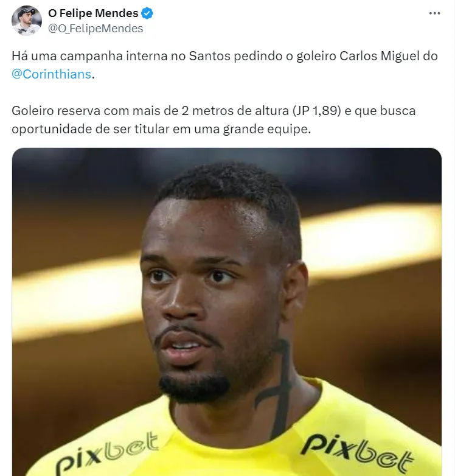Viewport: 455px width, 476px height.
Task: Open the @Corinthians mention link
Action: (x=52, y=74)
